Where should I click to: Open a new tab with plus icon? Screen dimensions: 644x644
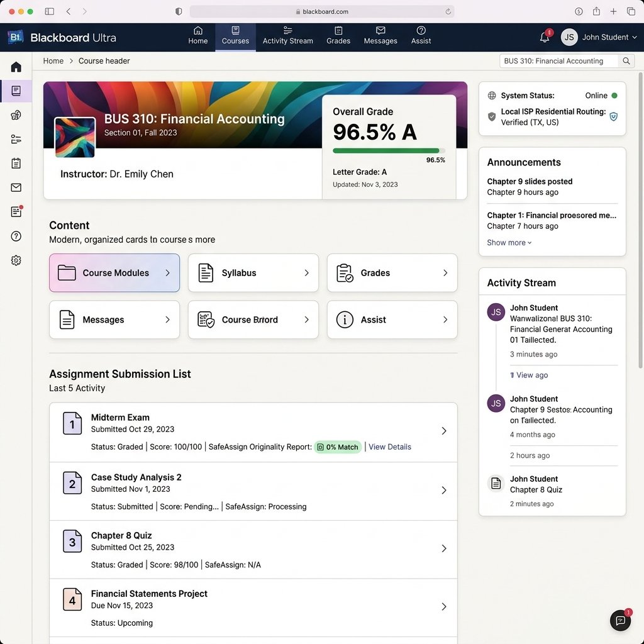[x=613, y=11]
